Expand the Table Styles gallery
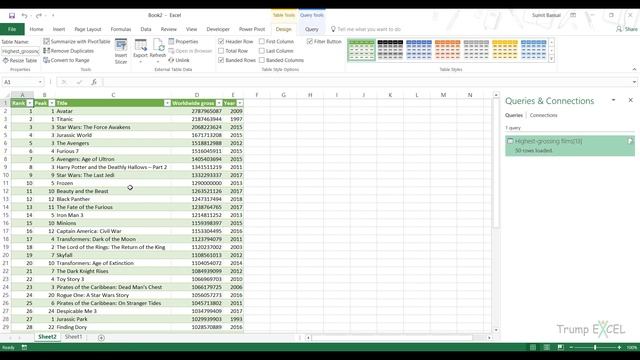 click(551, 60)
